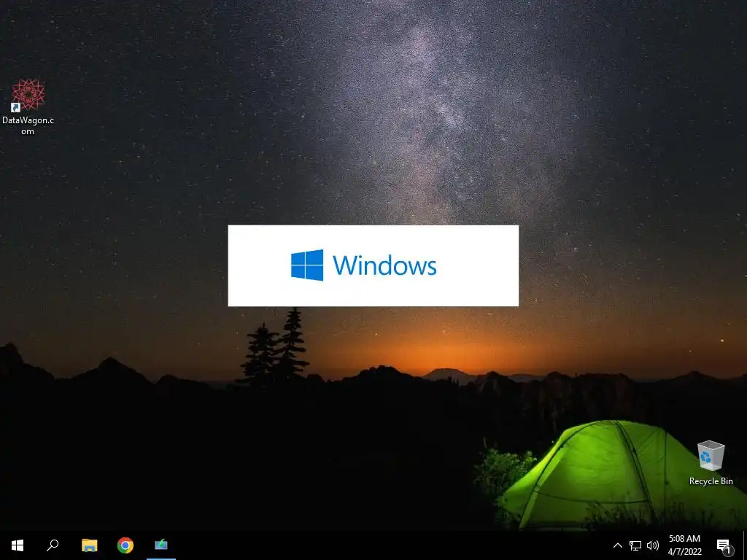747x560 pixels.
Task: Open the Windows Start menu
Action: click(18, 545)
